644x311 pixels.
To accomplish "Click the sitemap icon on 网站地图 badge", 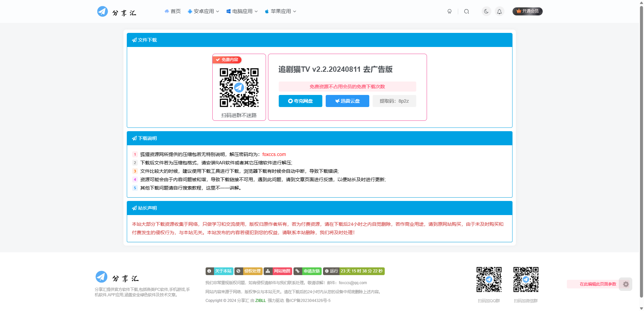I will (x=268, y=271).
